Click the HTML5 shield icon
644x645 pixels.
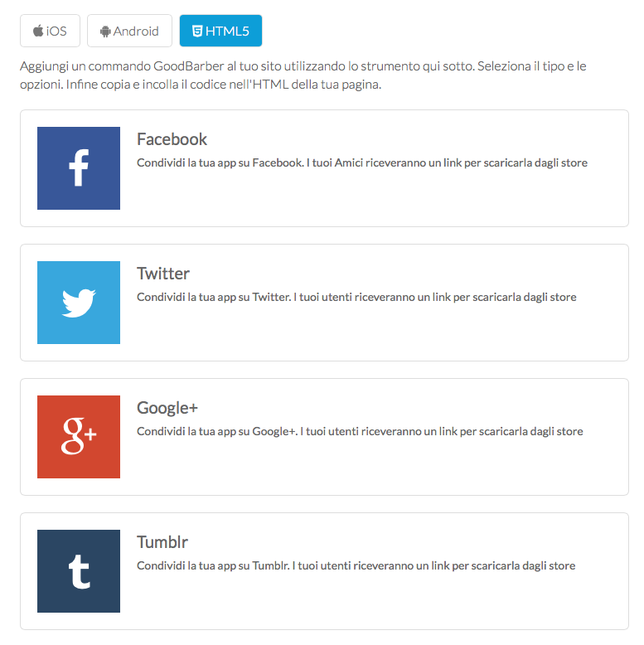tap(197, 32)
